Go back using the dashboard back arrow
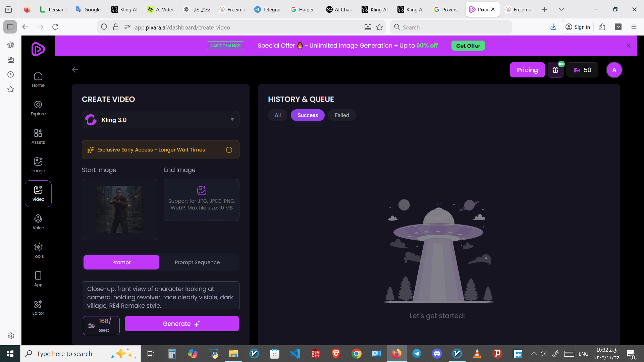 (x=75, y=70)
